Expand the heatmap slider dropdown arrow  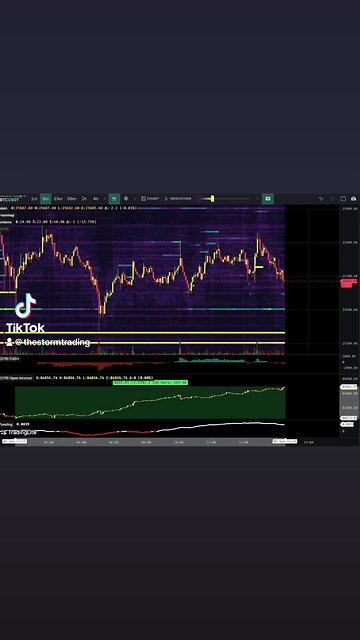point(258,199)
